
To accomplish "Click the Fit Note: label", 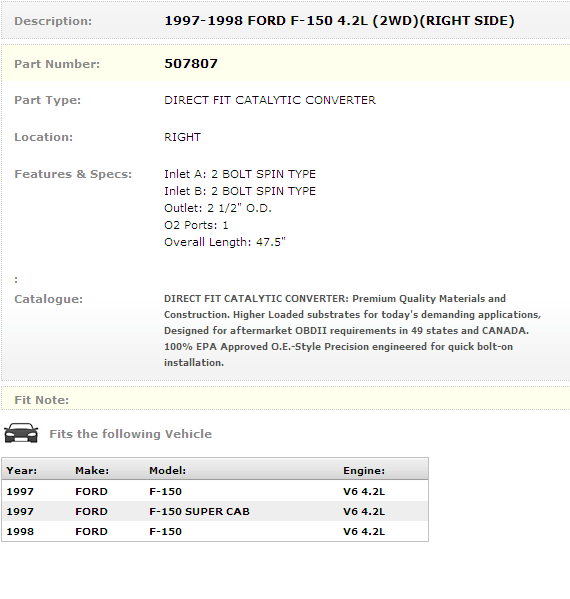I will tap(42, 400).
